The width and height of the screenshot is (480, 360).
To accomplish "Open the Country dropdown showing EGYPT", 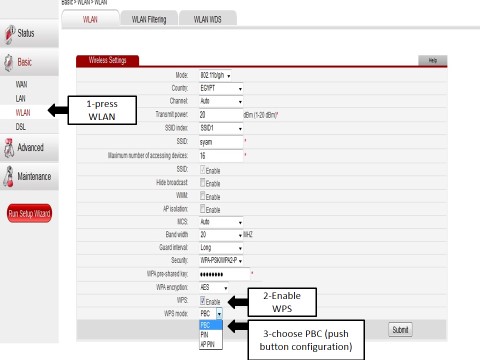I will (221, 88).
